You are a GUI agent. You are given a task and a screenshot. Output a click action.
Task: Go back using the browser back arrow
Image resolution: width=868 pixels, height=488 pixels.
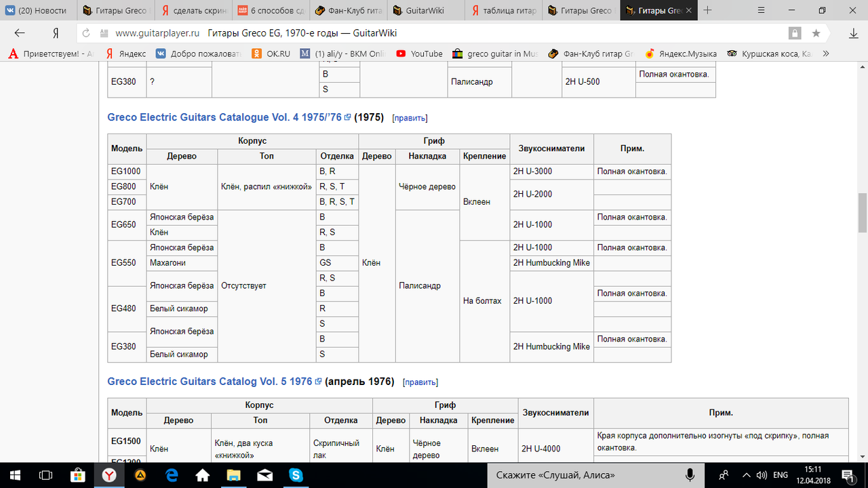(x=19, y=33)
